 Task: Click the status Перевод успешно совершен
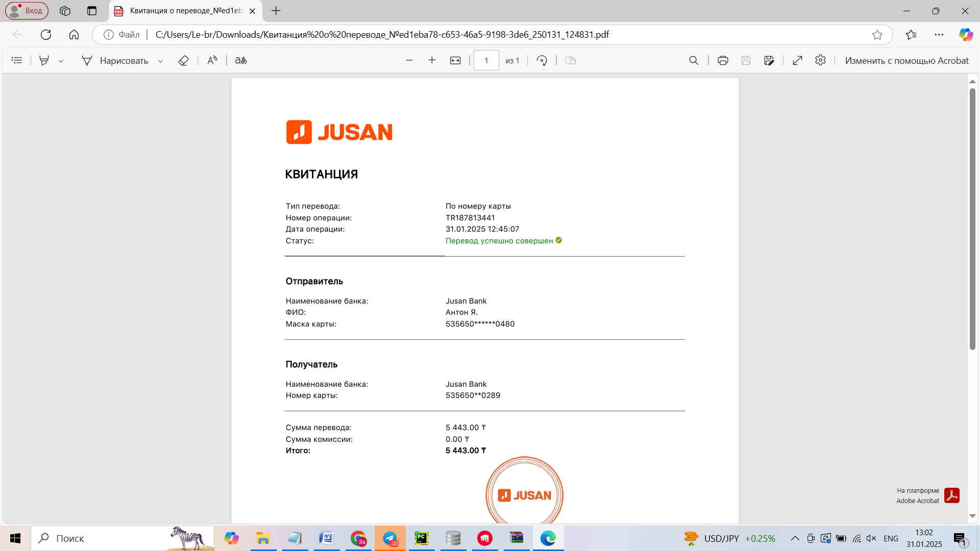click(x=499, y=241)
